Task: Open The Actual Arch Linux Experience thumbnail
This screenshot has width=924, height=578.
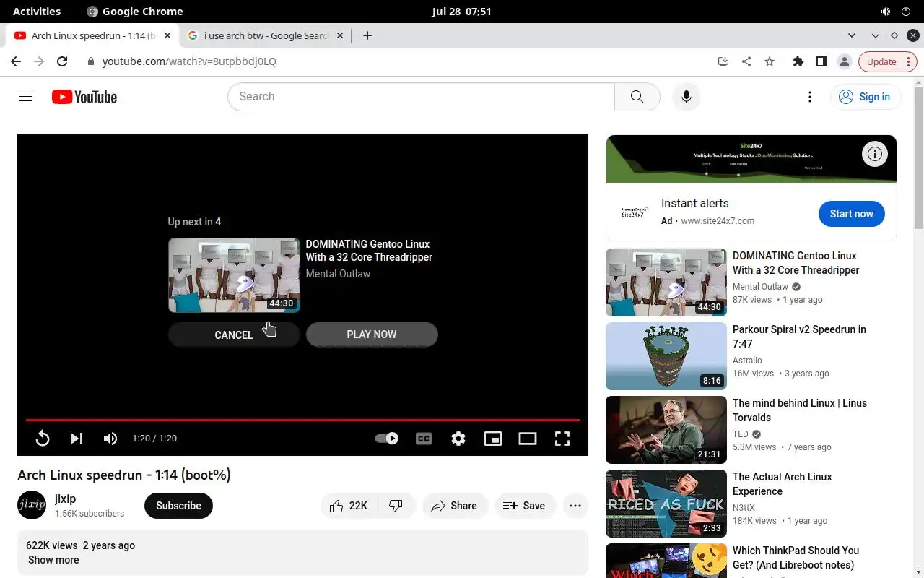Action: point(666,504)
